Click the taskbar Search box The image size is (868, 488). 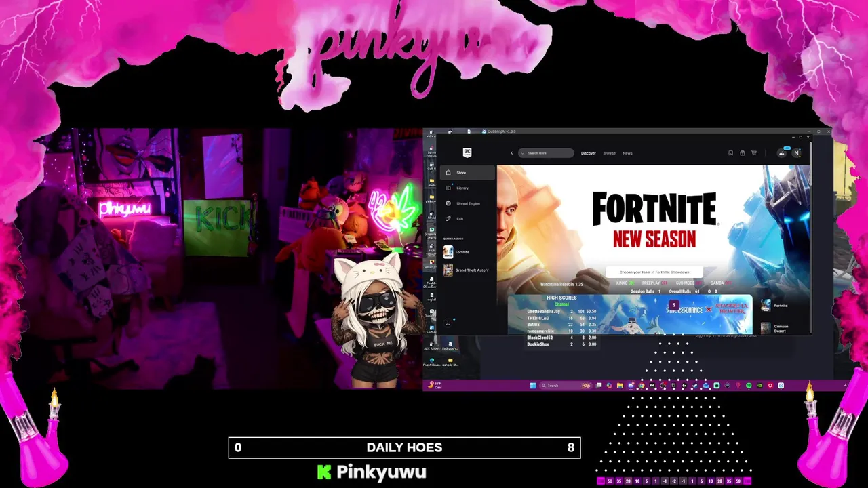coord(566,386)
